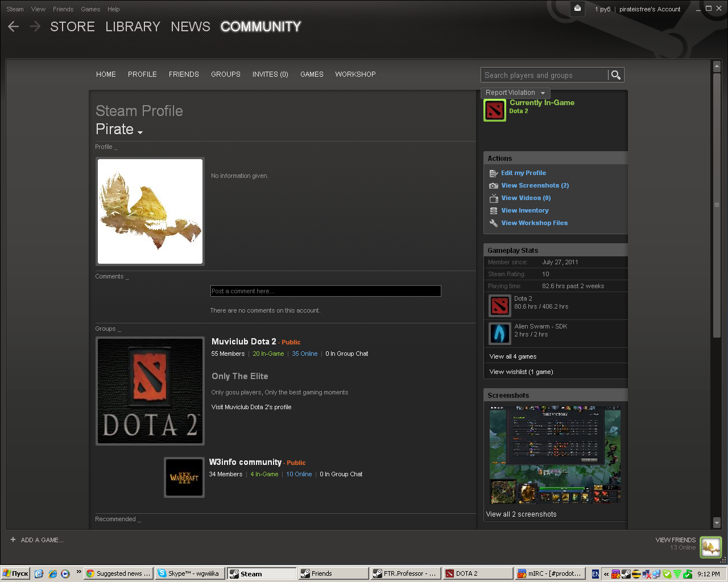Open the Friends window from the taskbar
Image resolution: width=728 pixels, height=582 pixels.
tap(333, 573)
